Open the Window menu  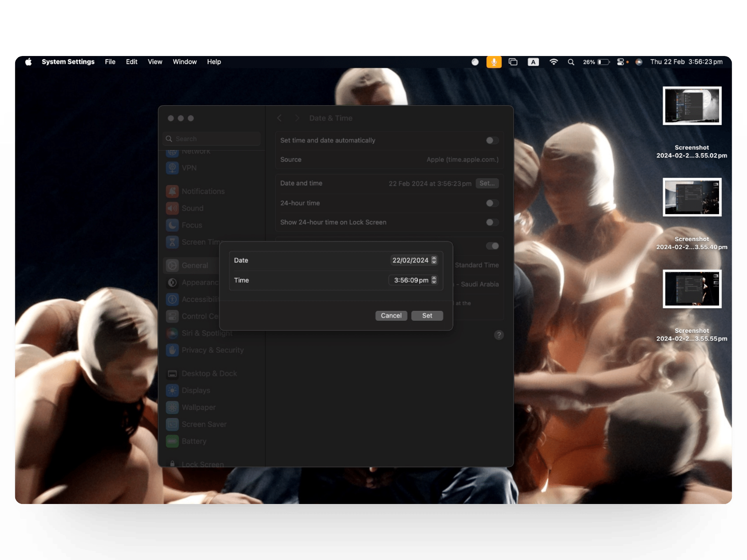184,62
